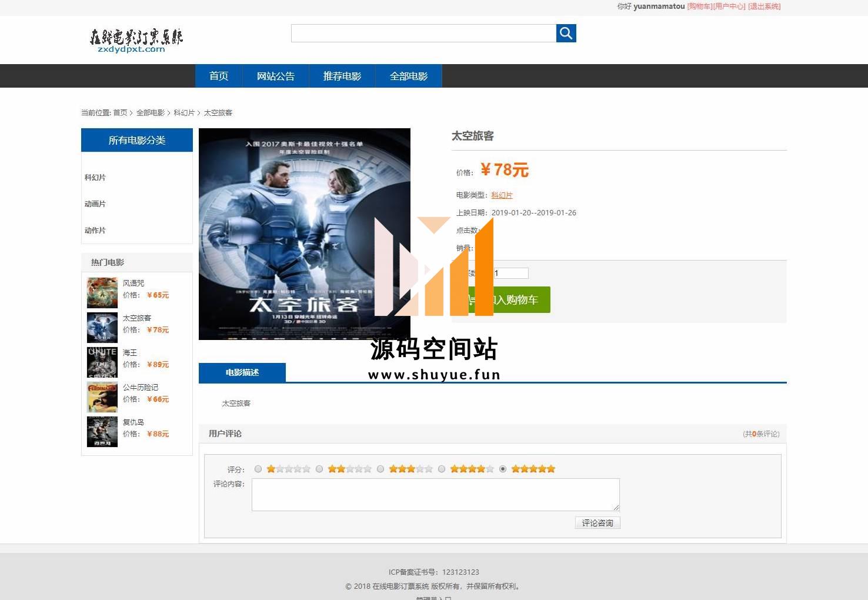Open the 用户中心 link at top
868x600 pixels.
coord(729,6)
